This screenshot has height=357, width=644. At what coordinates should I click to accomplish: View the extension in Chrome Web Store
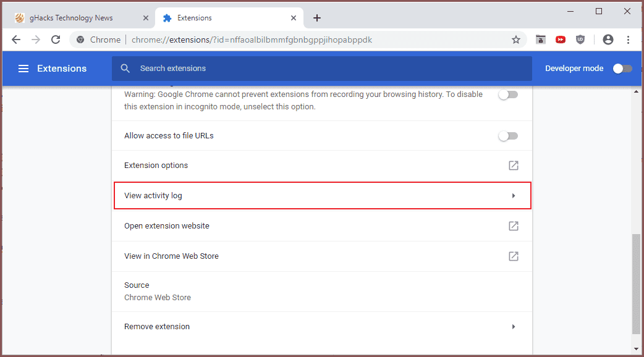513,256
